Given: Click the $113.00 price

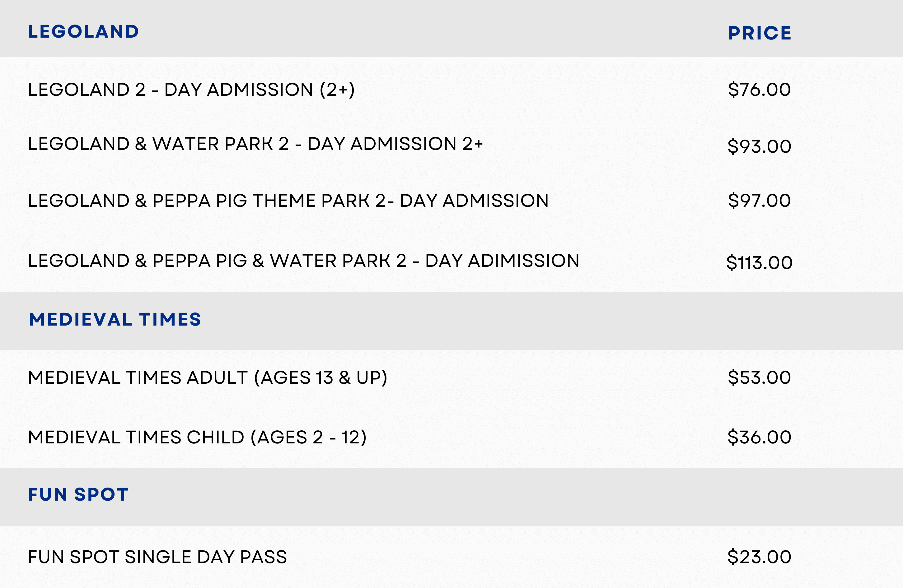Looking at the screenshot, I should click(759, 263).
